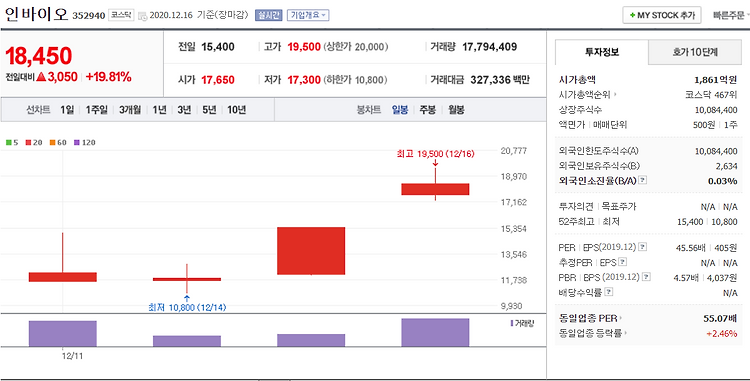Click the 12/11 candlestick on the chart

(x=63, y=277)
